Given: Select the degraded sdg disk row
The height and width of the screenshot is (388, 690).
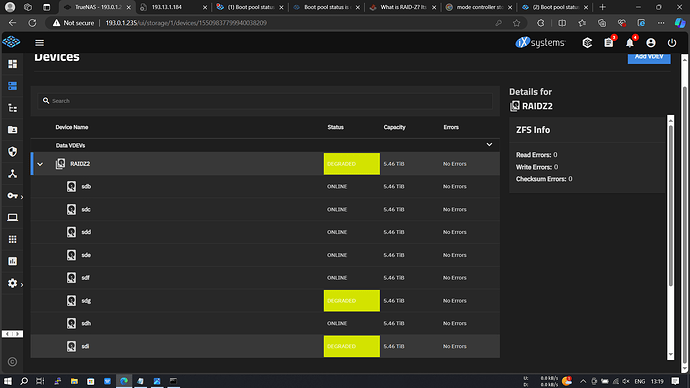Looking at the screenshot, I should pyautogui.click(x=265, y=300).
